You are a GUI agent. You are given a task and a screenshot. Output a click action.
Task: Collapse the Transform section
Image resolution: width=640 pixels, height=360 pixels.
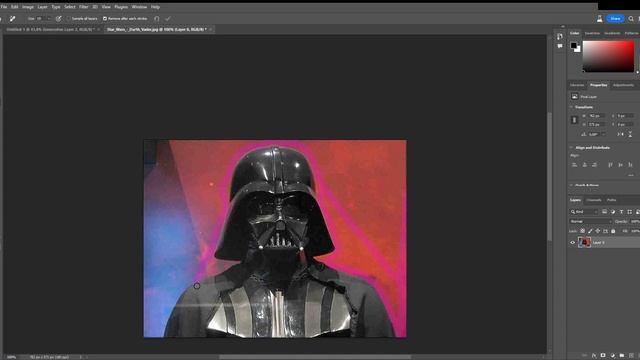click(571, 107)
